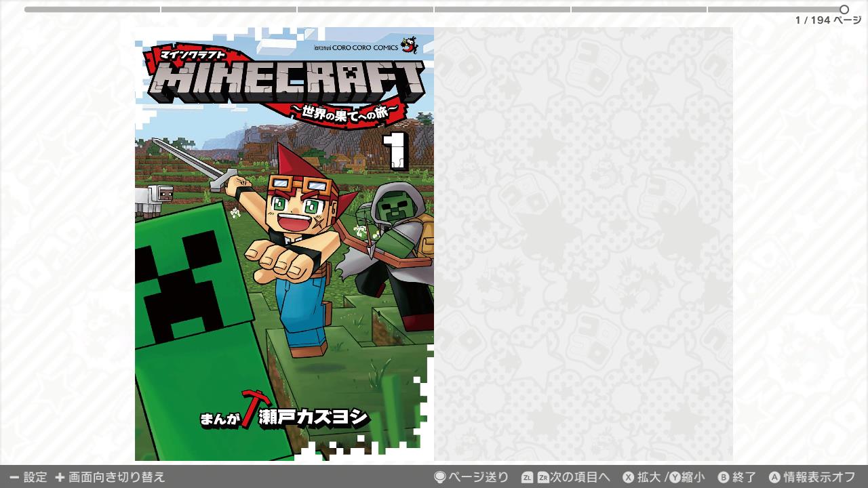Jump to the fourth segment of the progress bar
Viewport: 868px width, 488px height.
[x=502, y=9]
